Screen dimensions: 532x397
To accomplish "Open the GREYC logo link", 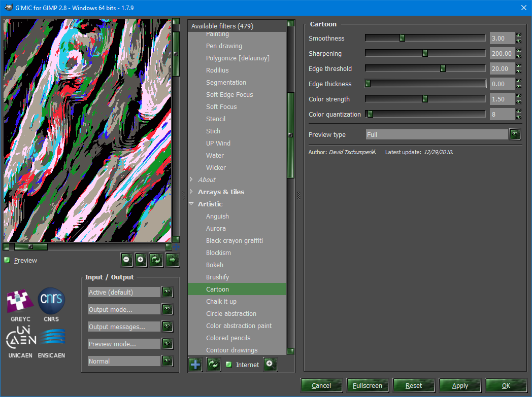I will [x=20, y=305].
